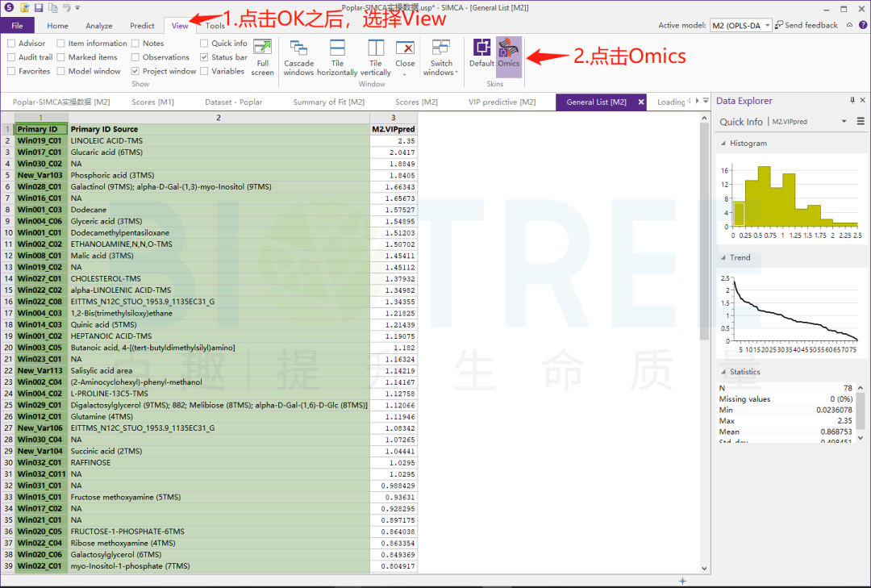871x588 pixels.
Task: Uncheck the Status bar checkbox
Action: pos(204,56)
